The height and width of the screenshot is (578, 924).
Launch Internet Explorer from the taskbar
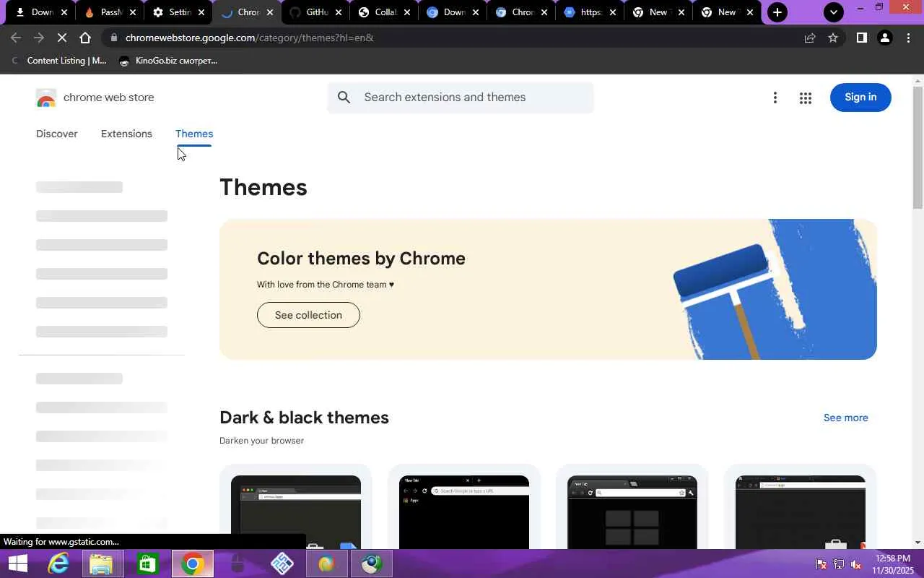pyautogui.click(x=58, y=564)
